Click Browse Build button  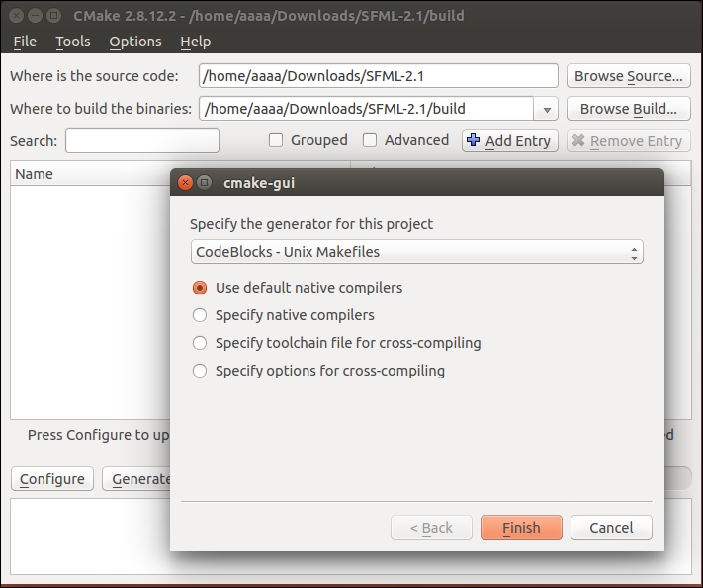pos(629,109)
